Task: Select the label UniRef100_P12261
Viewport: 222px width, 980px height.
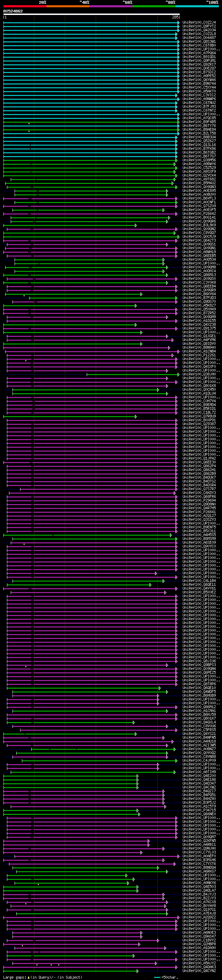Action: click(199, 355)
